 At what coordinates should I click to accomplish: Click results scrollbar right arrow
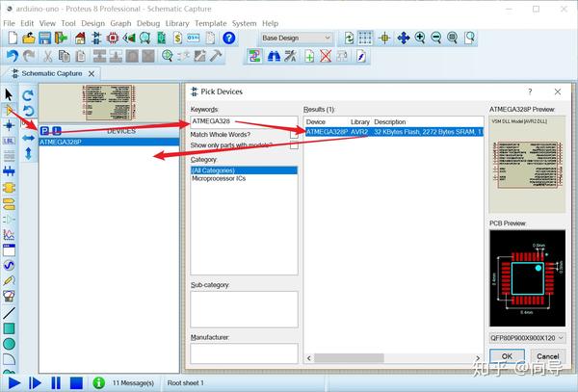(478, 357)
